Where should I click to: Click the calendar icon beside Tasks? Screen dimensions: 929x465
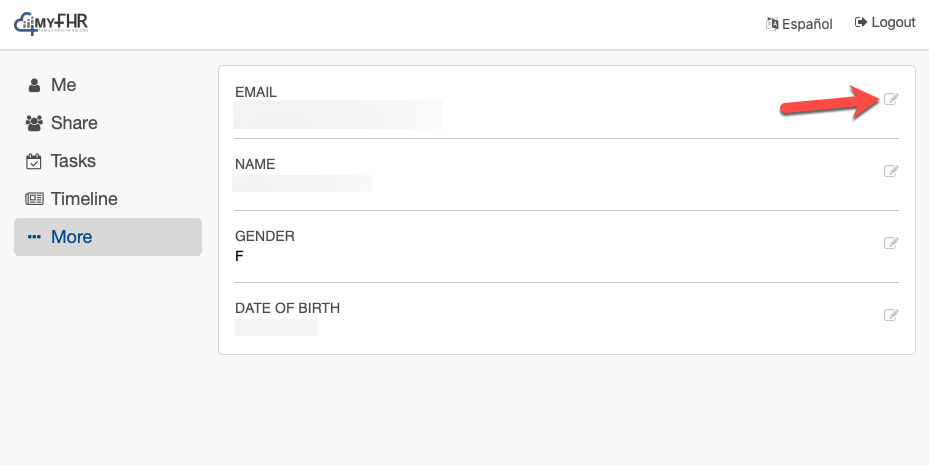[x=34, y=162]
